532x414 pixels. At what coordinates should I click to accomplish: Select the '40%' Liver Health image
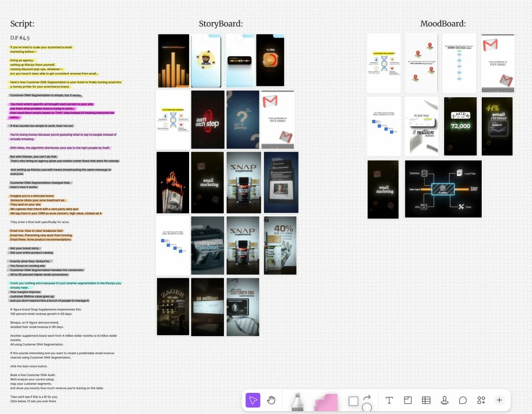tap(280, 245)
